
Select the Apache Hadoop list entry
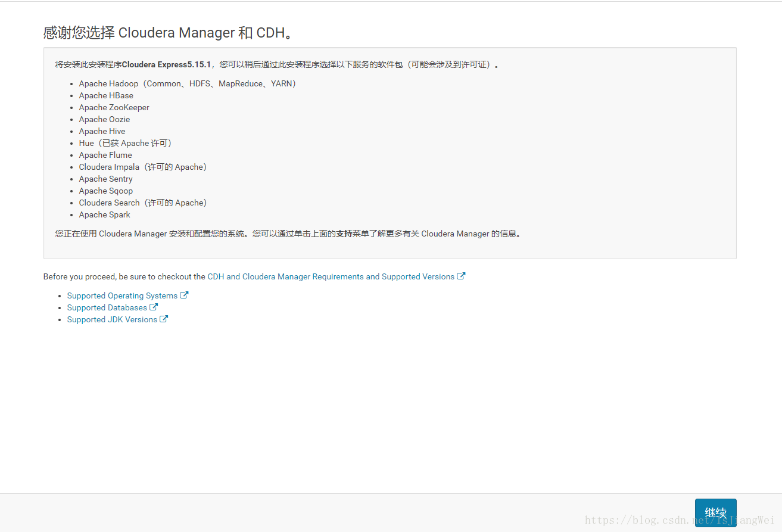(188, 83)
